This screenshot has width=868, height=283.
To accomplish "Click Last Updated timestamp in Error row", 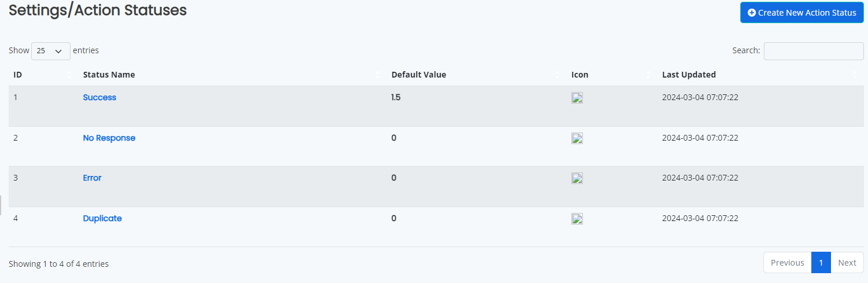I will [700, 178].
